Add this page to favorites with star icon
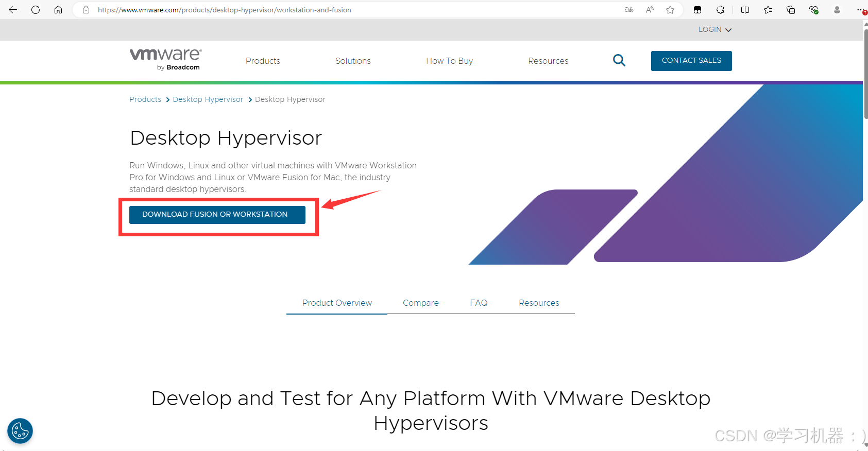 pos(670,10)
